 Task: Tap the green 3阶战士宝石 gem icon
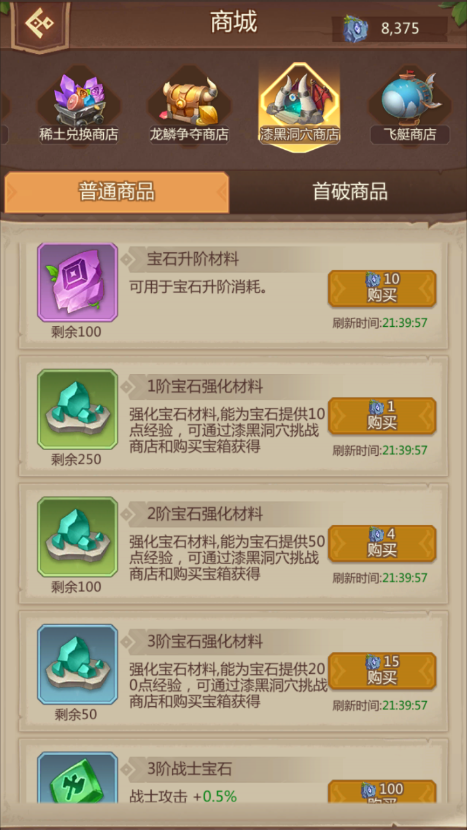click(77, 778)
